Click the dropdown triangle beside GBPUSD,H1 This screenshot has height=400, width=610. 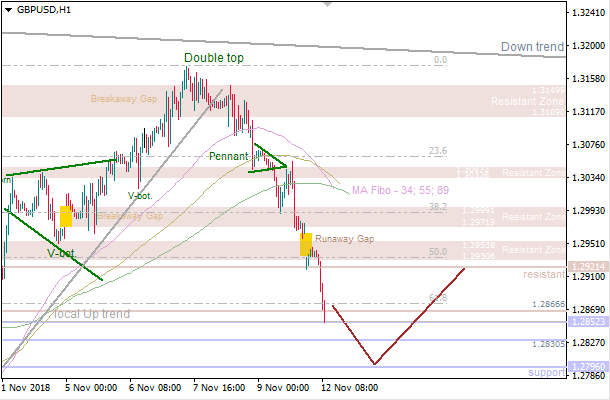coord(7,8)
